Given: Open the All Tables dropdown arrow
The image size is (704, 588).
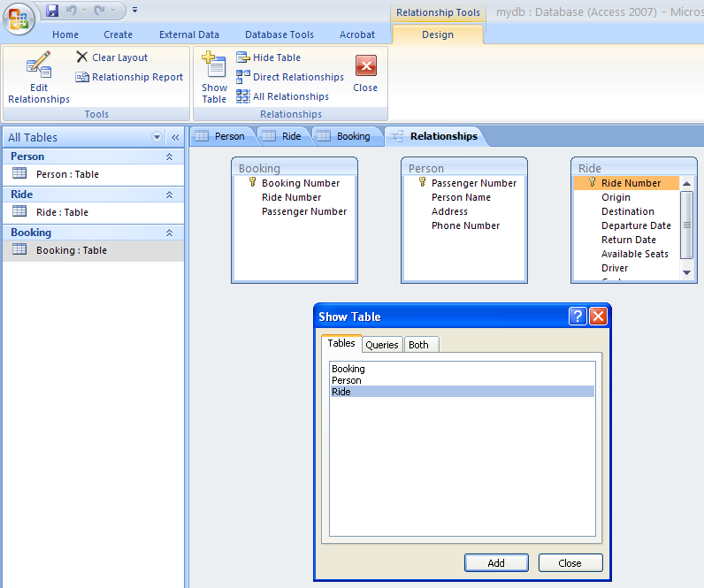Looking at the screenshot, I should [x=157, y=137].
